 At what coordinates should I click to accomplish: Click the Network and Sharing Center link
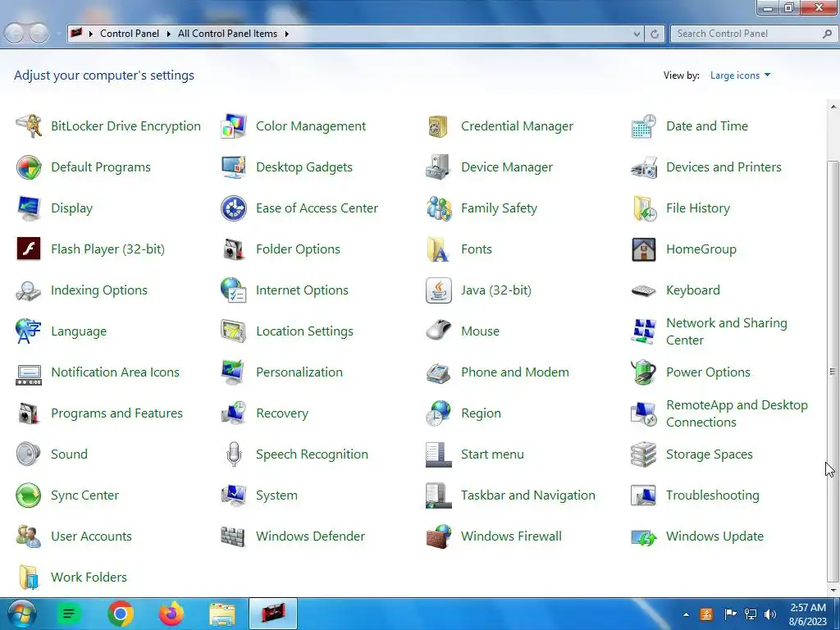727,331
